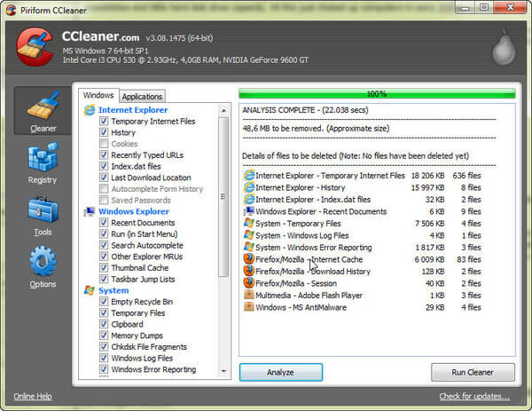Select Firefox icon beside Internet Cache result
This screenshot has height=411, width=532.
[x=249, y=259]
